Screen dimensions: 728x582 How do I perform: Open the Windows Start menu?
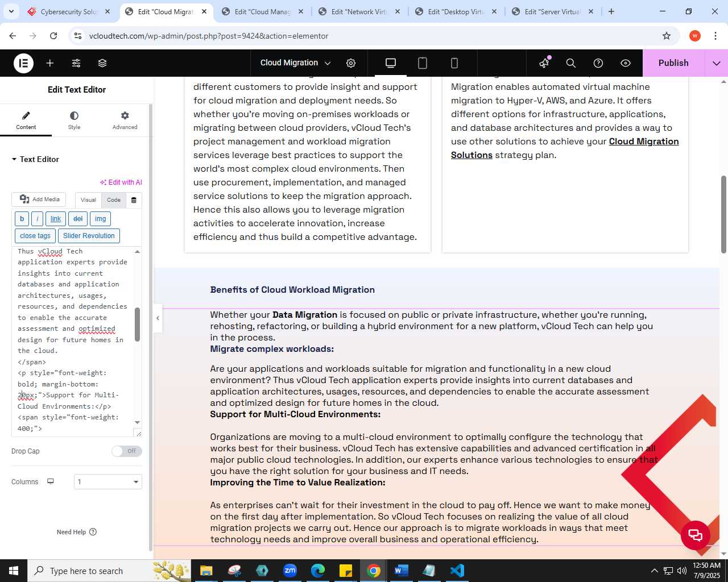coord(14,571)
